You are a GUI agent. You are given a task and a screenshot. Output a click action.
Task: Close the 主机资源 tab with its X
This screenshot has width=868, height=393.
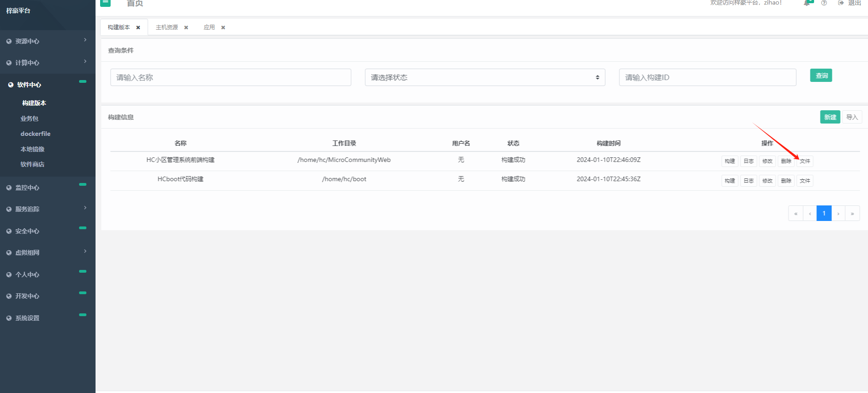186,27
